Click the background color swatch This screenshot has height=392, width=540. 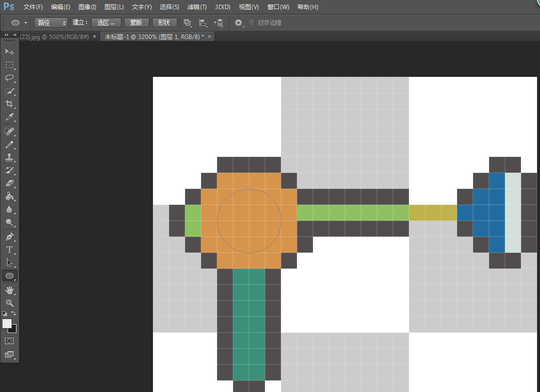point(13,330)
